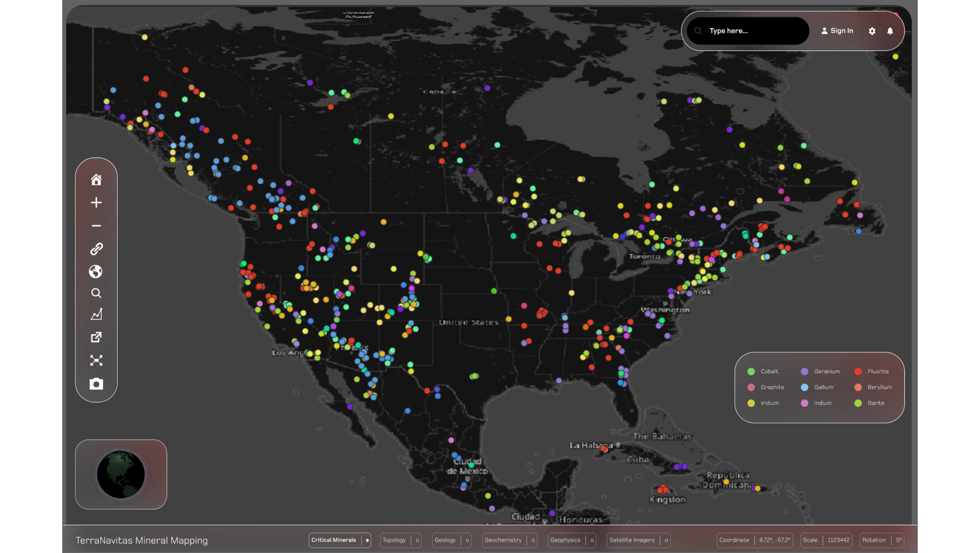Screen dimensions: 980x553
Task: Take a screenshot with the camera icon
Action: click(x=96, y=384)
